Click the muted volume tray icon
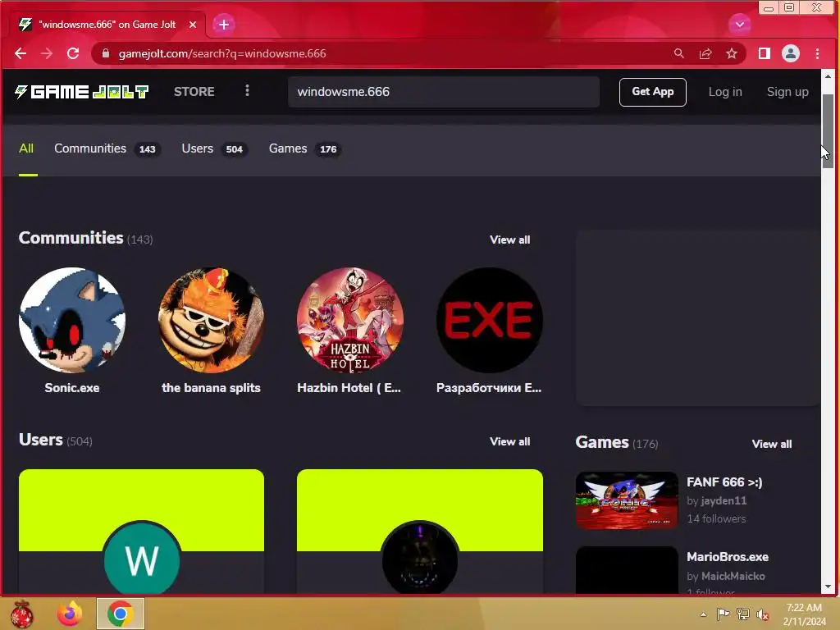This screenshot has width=840, height=630. tap(762, 614)
